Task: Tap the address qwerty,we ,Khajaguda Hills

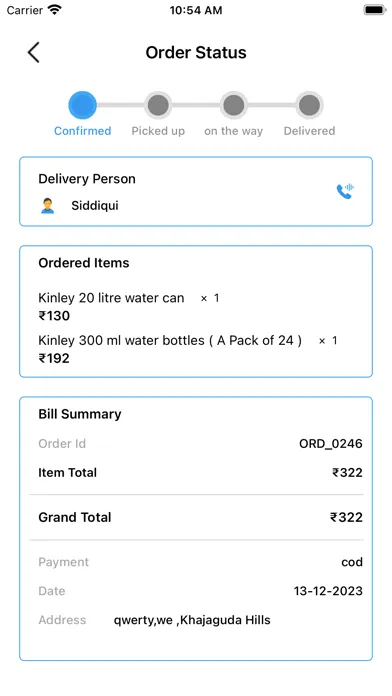Action: coord(192,620)
